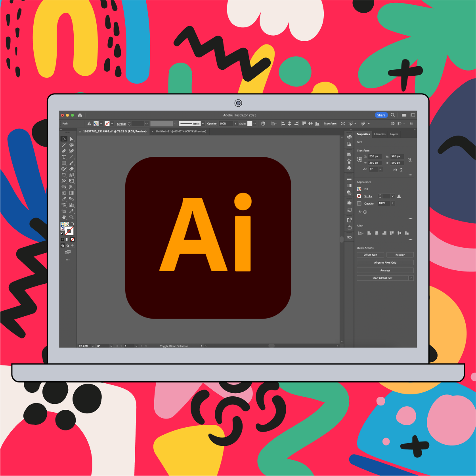Image resolution: width=476 pixels, height=476 pixels.
Task: Click the Recolor quick action button
Action: (400, 254)
